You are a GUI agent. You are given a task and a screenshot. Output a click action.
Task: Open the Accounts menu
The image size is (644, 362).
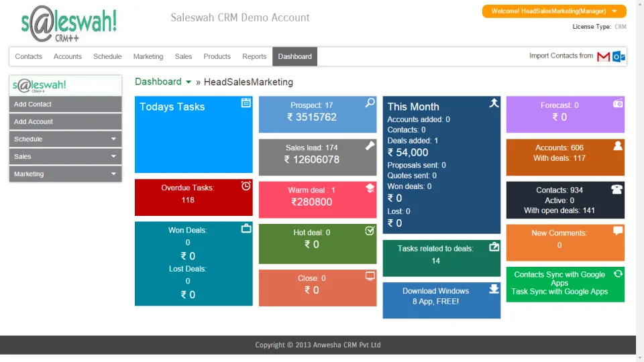(x=67, y=56)
